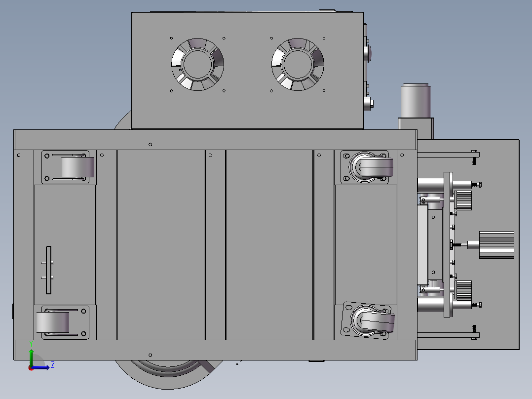Pick the tall vertical flange plate on the right
532x399 pixels.
[447, 245]
